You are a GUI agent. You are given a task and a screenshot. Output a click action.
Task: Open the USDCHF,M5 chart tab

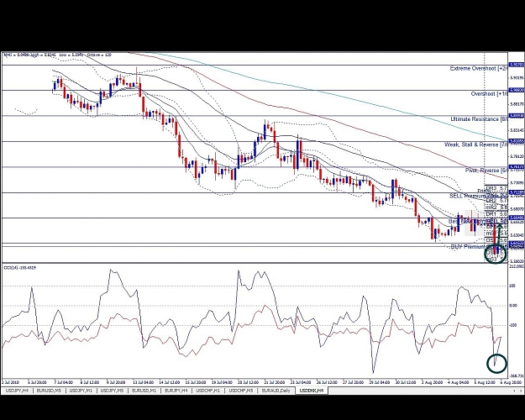(x=240, y=391)
